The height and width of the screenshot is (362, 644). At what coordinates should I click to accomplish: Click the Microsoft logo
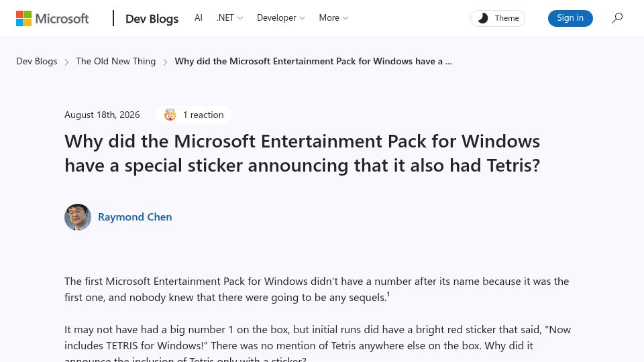[x=52, y=19]
